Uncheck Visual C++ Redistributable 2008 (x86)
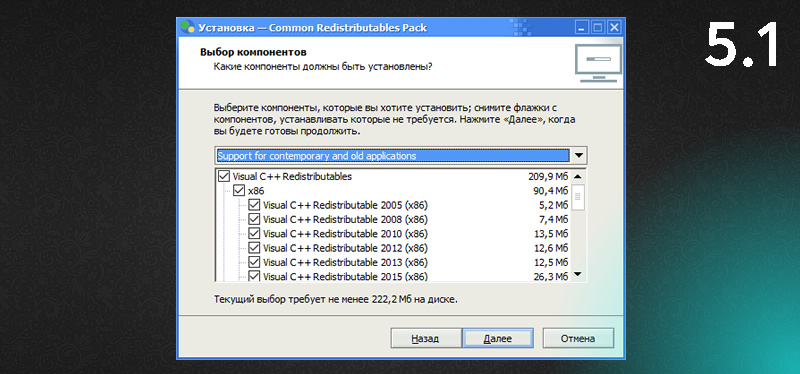800x374 pixels. click(254, 220)
